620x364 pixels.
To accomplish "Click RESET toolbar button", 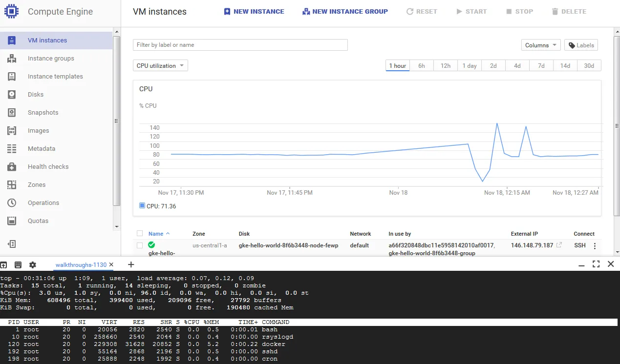I will point(422,11).
